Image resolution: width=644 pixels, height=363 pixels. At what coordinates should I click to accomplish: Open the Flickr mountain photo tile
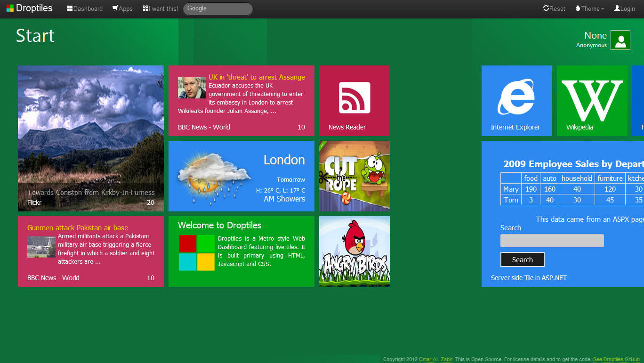point(90,138)
